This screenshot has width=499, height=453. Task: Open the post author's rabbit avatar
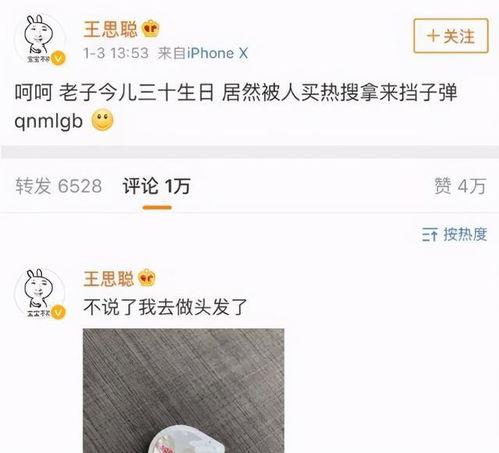[40, 39]
